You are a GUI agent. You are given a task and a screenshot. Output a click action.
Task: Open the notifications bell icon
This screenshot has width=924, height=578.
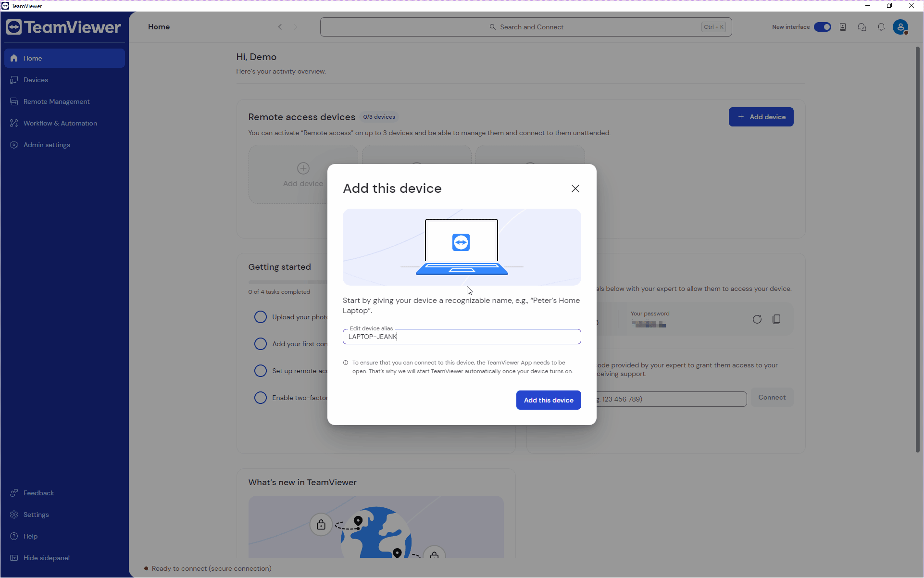pyautogui.click(x=881, y=27)
